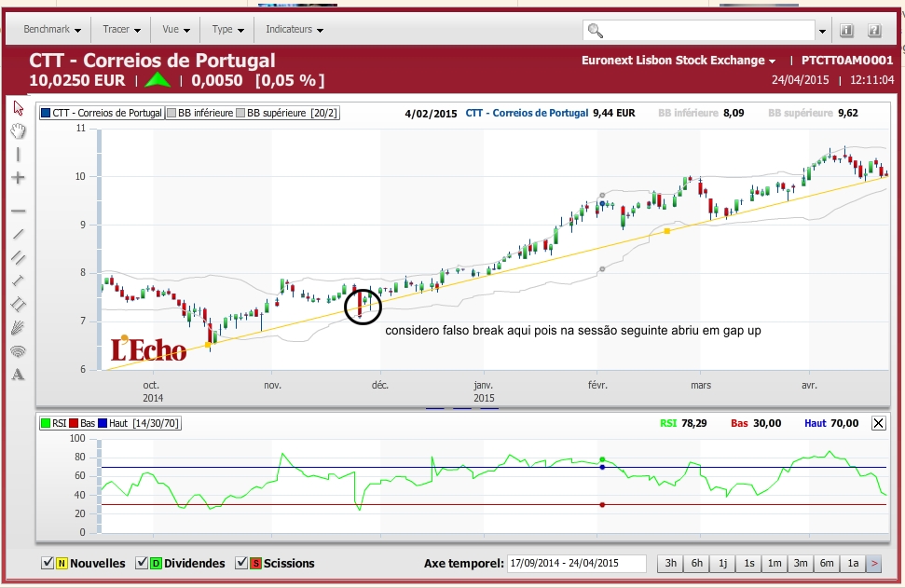
Task: Click the red S splits icon
Action: (x=255, y=563)
